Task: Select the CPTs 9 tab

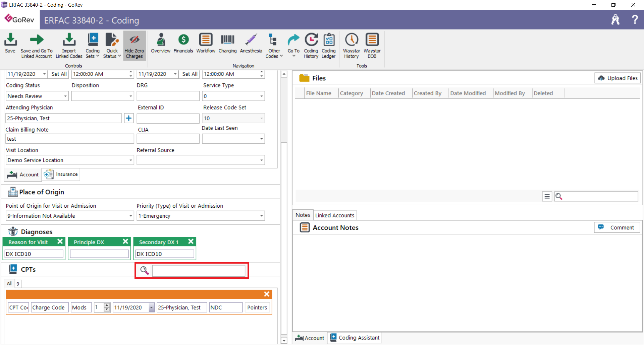Action: point(18,284)
